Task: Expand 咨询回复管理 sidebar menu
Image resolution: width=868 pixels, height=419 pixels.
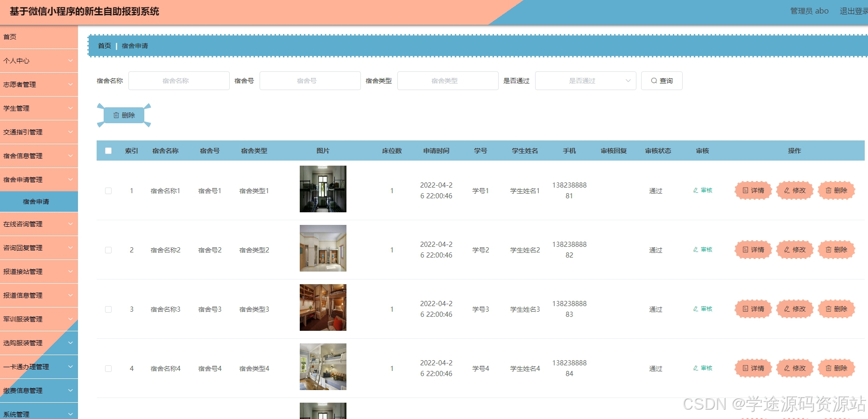Action: point(39,248)
